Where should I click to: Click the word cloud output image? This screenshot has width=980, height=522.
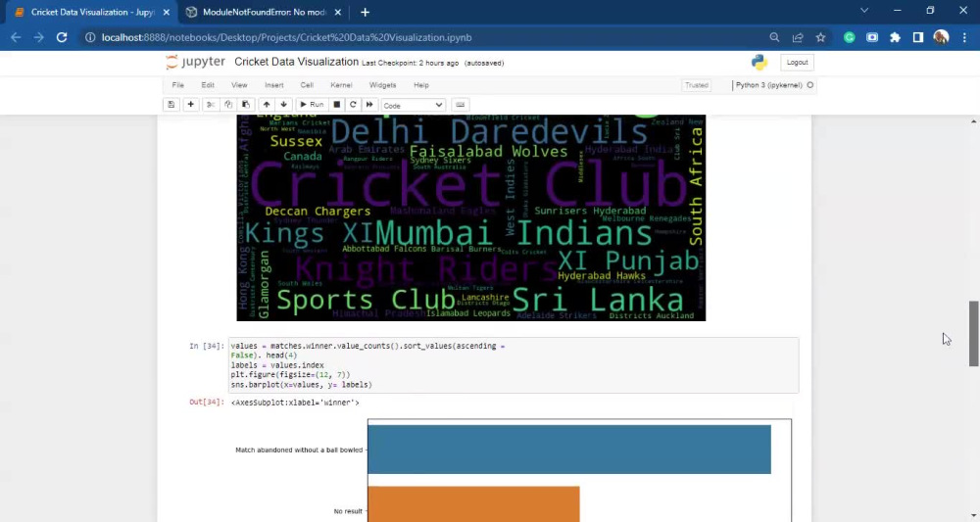tap(470, 217)
